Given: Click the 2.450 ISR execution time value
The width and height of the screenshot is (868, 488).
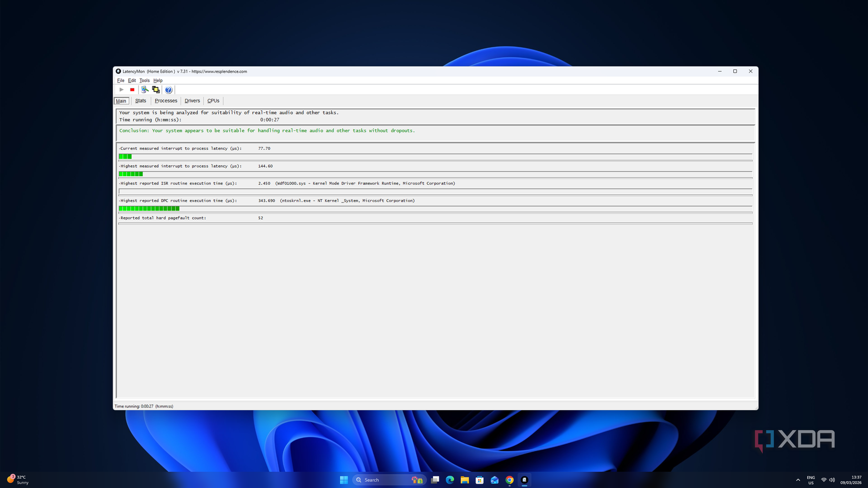Looking at the screenshot, I should (264, 184).
